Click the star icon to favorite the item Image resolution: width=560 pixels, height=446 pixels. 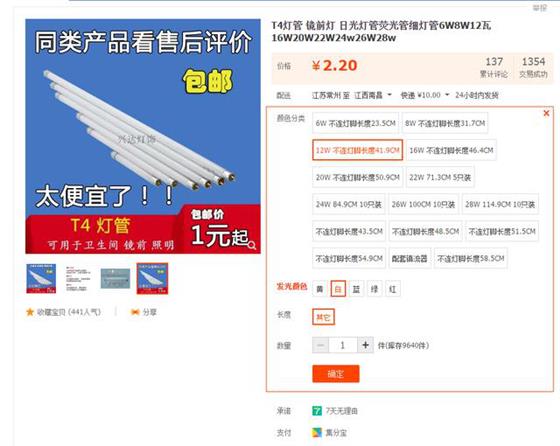[x=30, y=312]
